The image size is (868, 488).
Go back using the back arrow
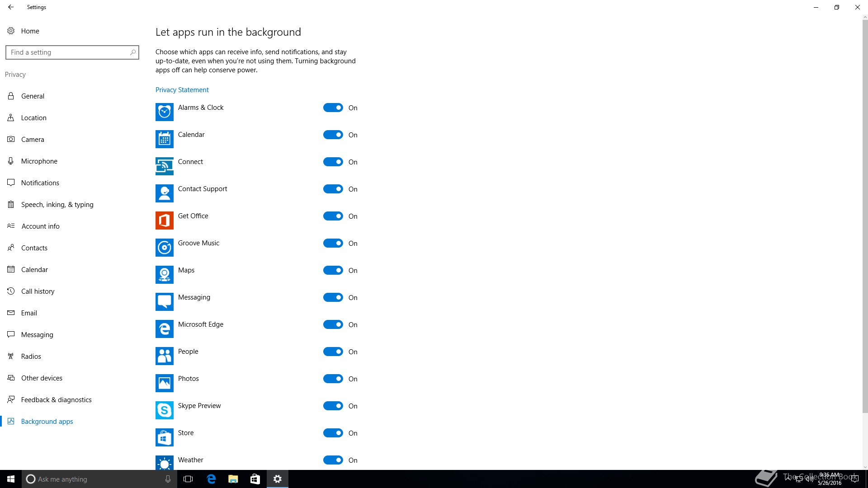[x=11, y=7]
